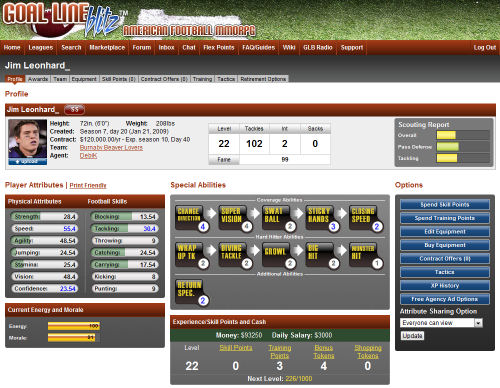Click the upload button under player photo
The height and width of the screenshot is (388, 500).
(x=28, y=162)
